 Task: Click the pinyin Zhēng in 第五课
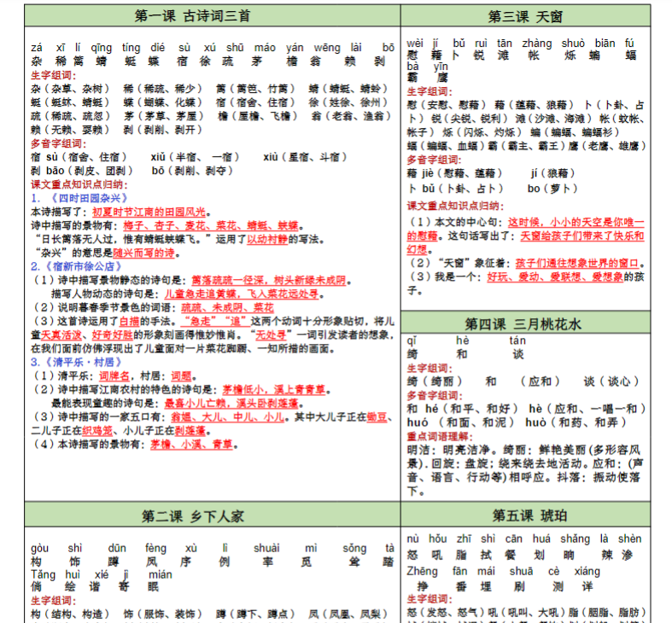click(x=422, y=571)
